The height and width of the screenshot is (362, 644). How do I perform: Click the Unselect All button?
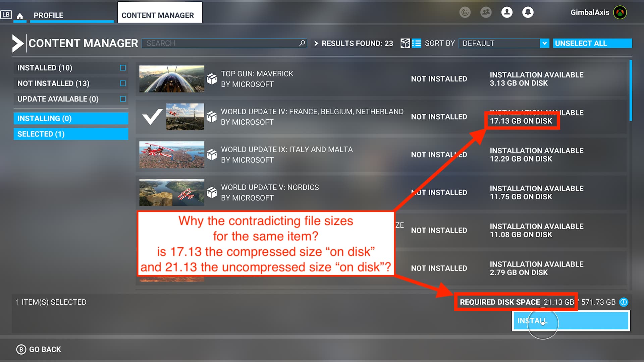(x=592, y=43)
